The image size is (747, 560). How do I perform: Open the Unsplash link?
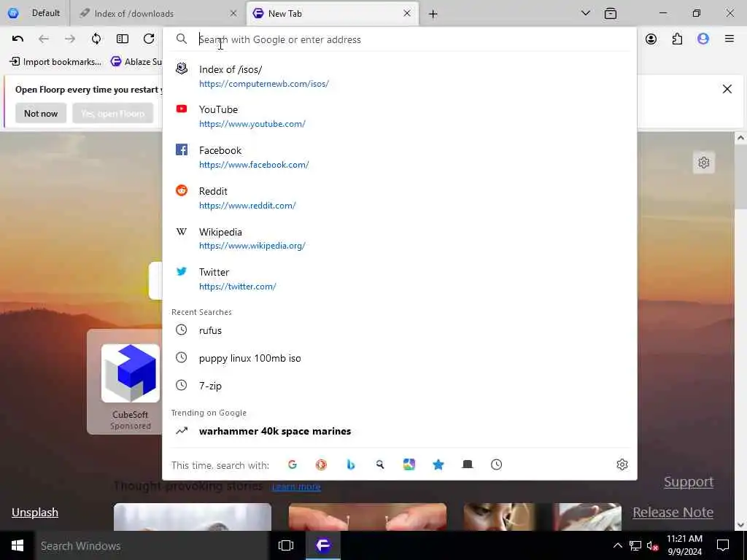pos(35,513)
